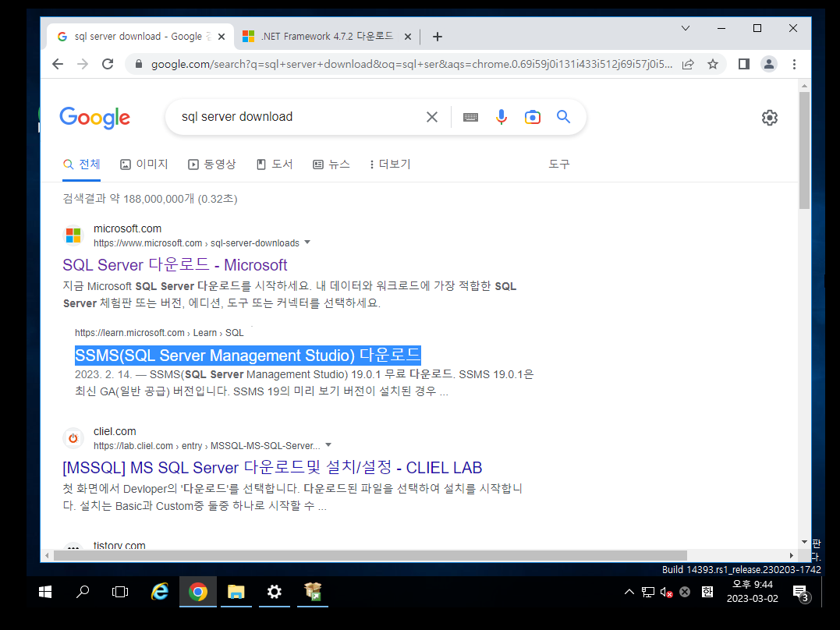The width and height of the screenshot is (840, 630).
Task: Close the sql server download tab
Action: coord(222,37)
